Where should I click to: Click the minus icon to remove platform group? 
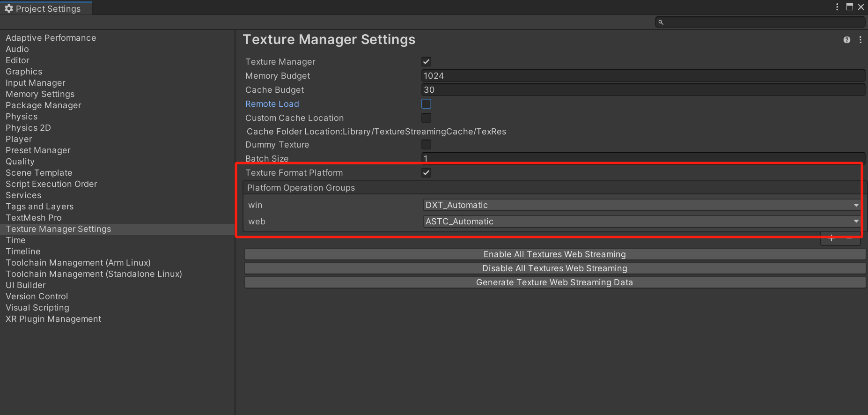849,239
